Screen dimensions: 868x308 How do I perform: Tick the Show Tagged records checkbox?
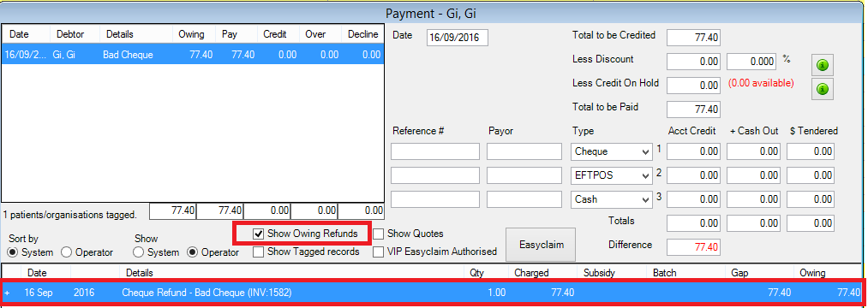click(x=258, y=252)
